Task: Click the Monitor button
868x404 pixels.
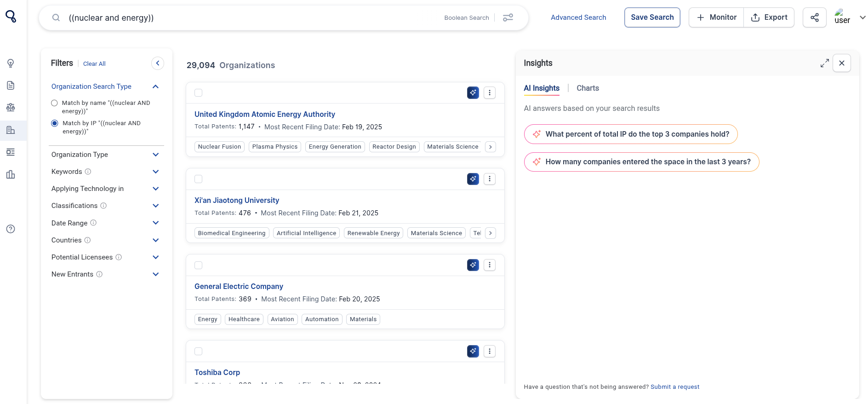Action: (x=716, y=17)
